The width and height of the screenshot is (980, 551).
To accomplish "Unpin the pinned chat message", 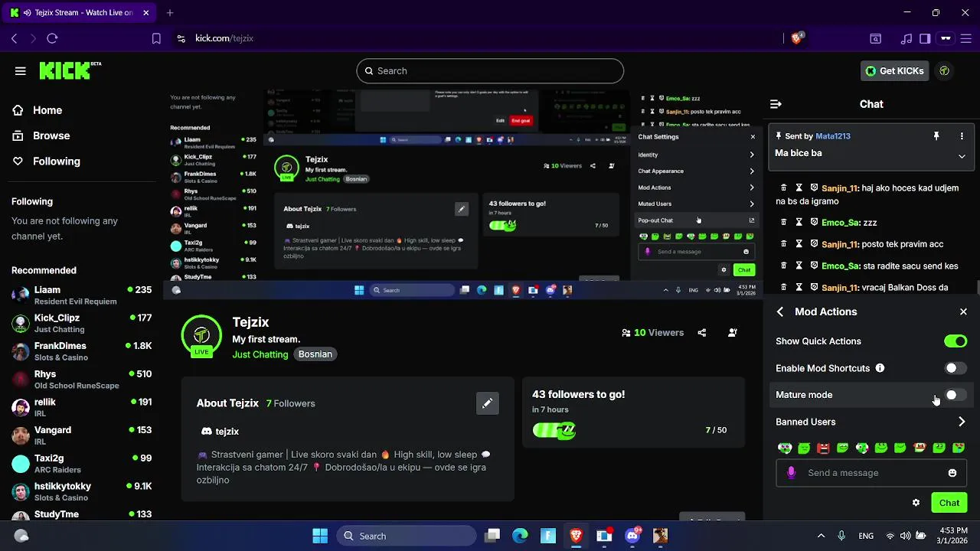I will click(x=936, y=136).
